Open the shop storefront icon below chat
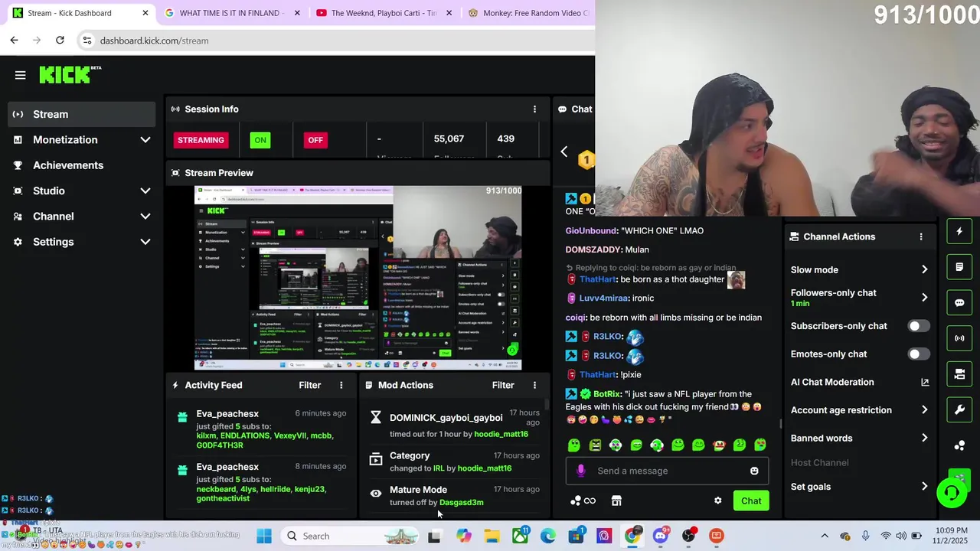Image resolution: width=980 pixels, height=551 pixels. click(616, 500)
